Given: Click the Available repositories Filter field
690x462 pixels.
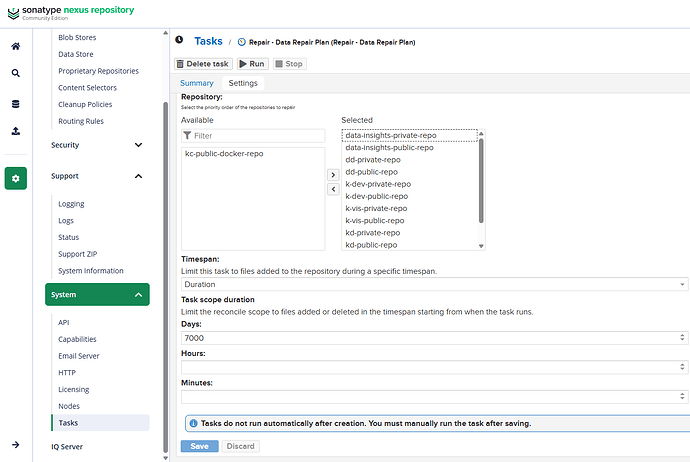Looking at the screenshot, I should coord(257,135).
